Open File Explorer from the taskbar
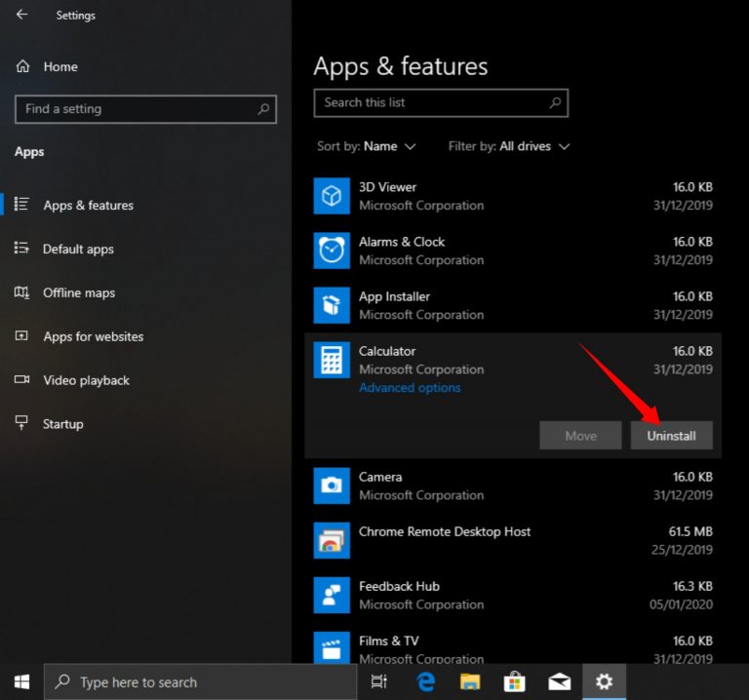Image resolution: width=749 pixels, height=700 pixels. [469, 681]
